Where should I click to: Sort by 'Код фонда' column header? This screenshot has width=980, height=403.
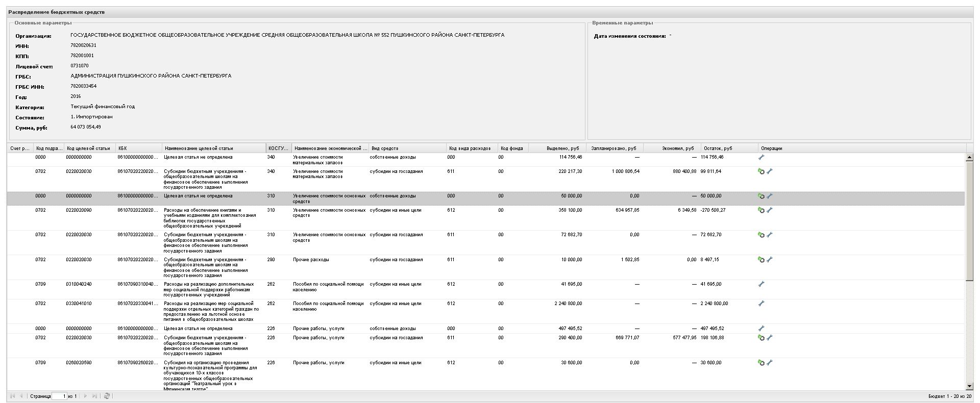[513, 148]
